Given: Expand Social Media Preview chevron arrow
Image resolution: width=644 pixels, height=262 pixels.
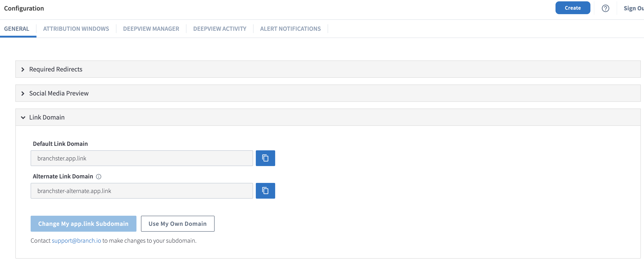Looking at the screenshot, I should (23, 93).
